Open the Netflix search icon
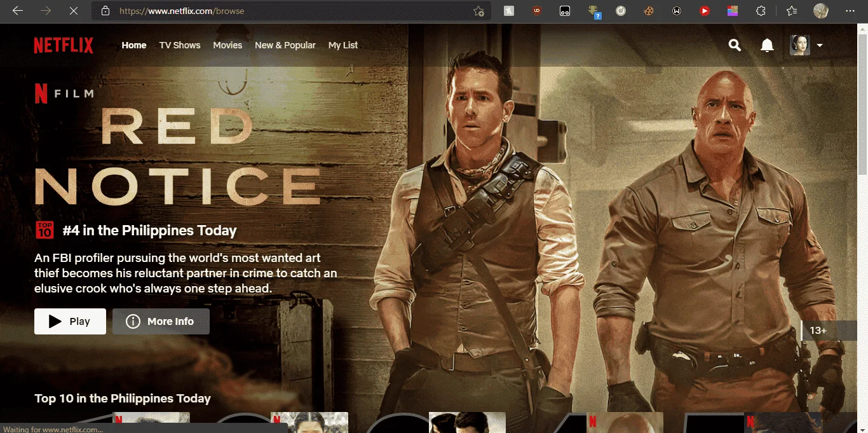868x433 pixels. click(735, 45)
